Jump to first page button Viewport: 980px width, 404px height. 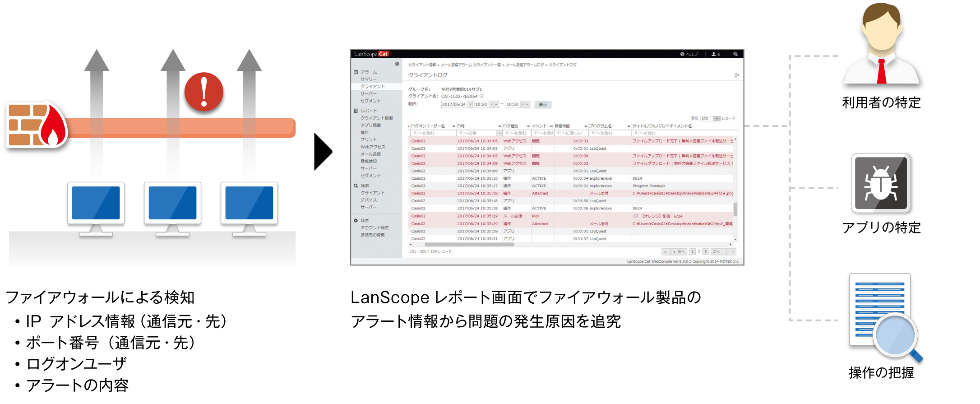666,252
